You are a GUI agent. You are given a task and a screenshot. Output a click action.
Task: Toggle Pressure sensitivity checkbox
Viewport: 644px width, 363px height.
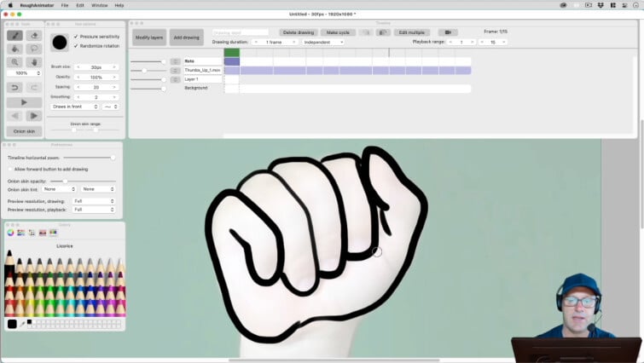click(76, 37)
